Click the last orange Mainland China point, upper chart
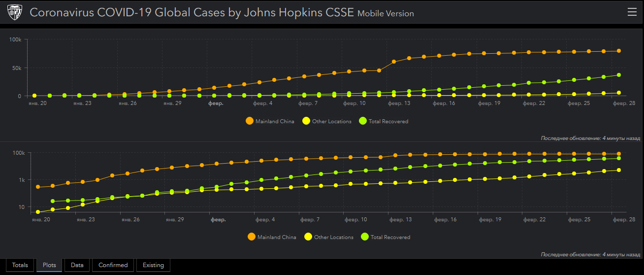 point(619,51)
